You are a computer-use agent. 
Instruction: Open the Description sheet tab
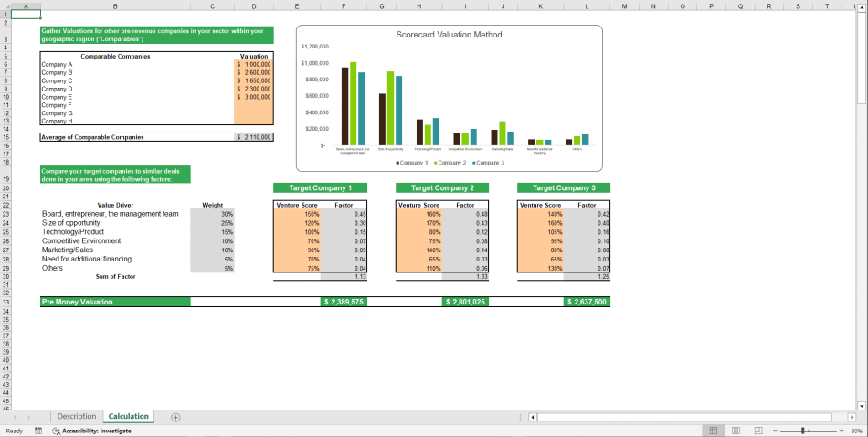click(x=76, y=417)
